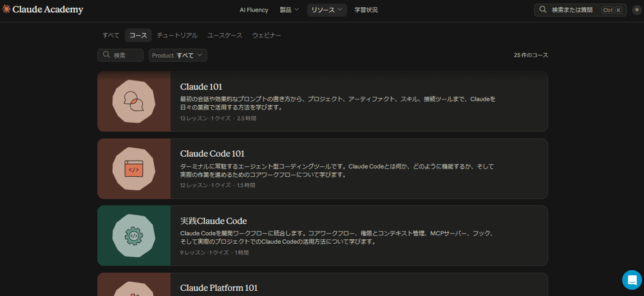Switch to the すべて tab
Screen dimensions: 644x296
111,35
